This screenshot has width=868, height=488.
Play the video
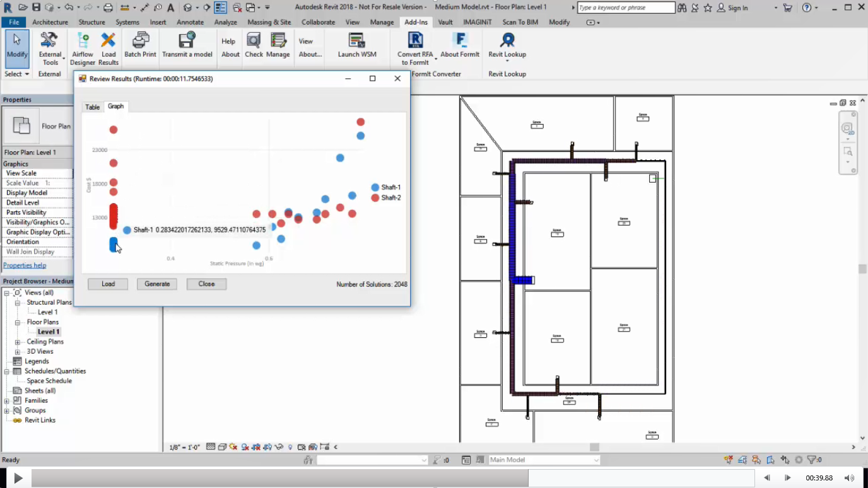(x=18, y=479)
